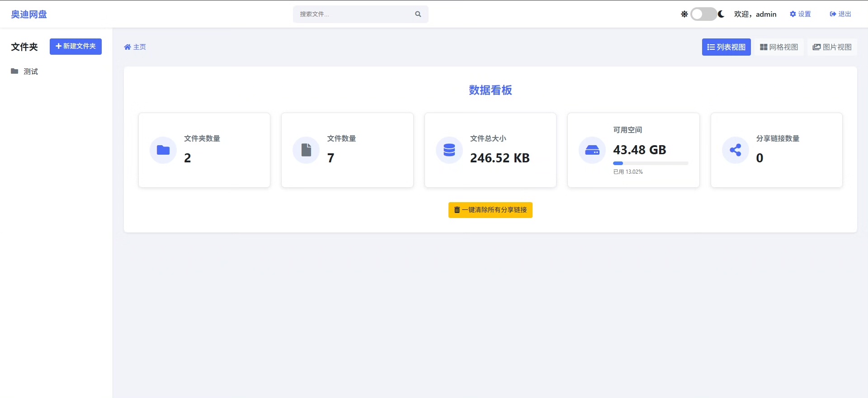Toggle the dark mode switch

[x=703, y=14]
